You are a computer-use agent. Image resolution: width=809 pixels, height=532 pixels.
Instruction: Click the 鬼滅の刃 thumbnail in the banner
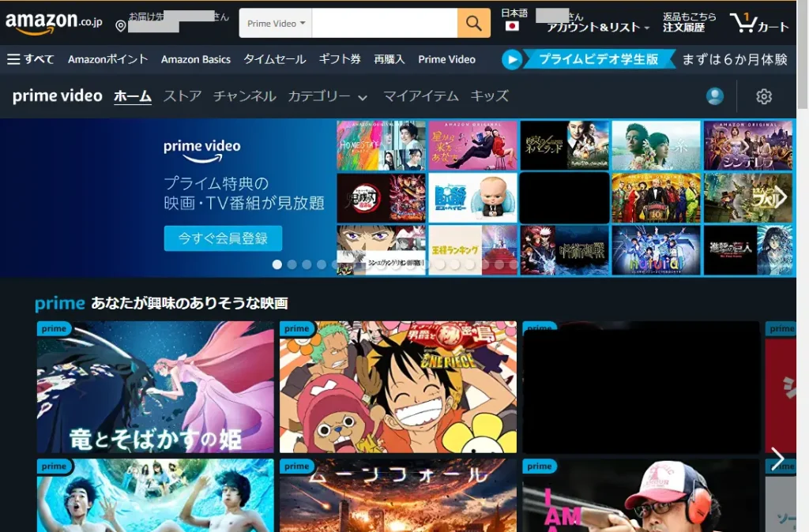pyautogui.click(x=382, y=198)
